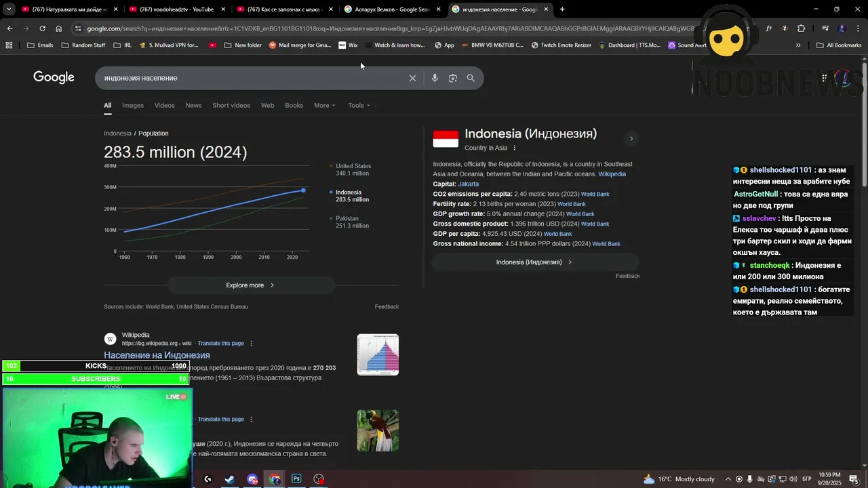Open Twitch Emote Resizer bookmark
868x488 pixels.
[563, 45]
